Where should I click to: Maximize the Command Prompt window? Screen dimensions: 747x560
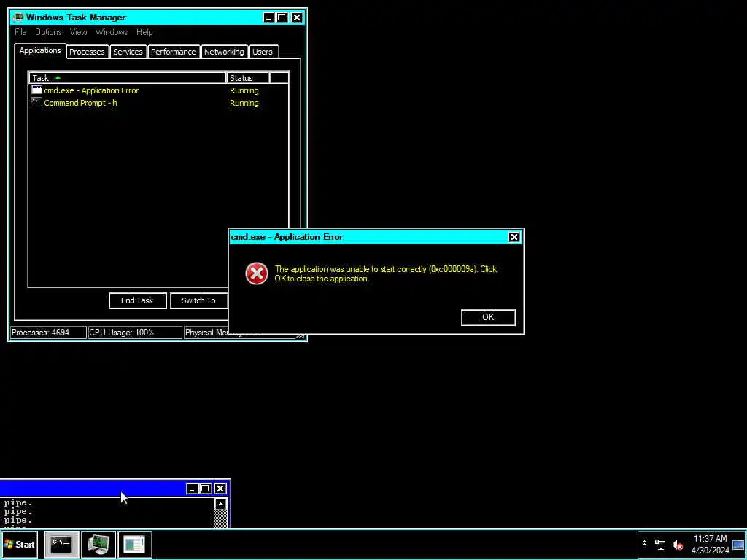point(205,489)
